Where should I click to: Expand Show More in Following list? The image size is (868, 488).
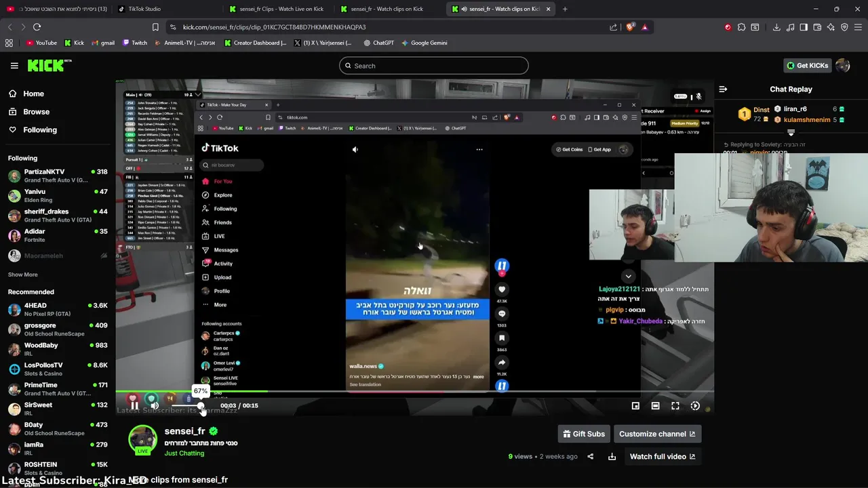coord(23,274)
